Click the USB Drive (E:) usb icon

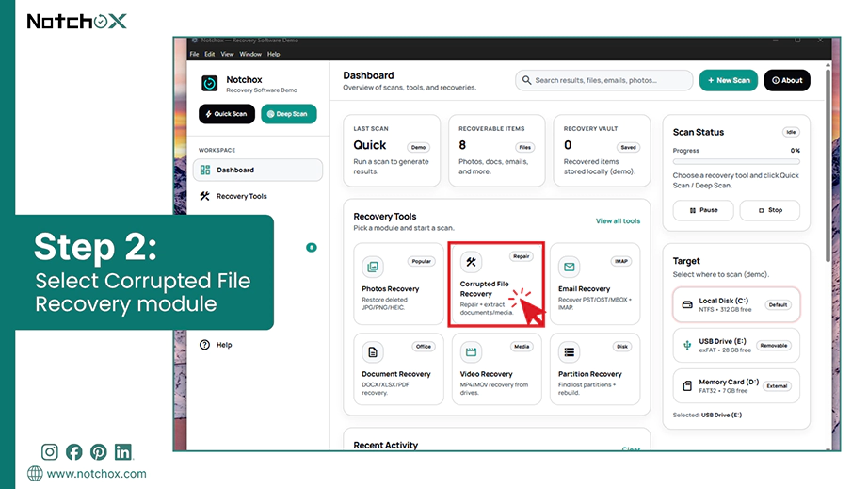[687, 346]
